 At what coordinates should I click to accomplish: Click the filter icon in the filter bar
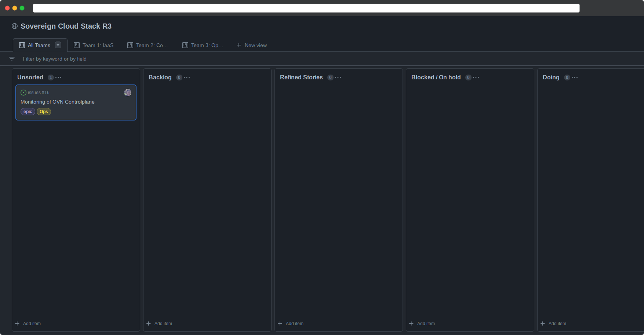tap(12, 59)
